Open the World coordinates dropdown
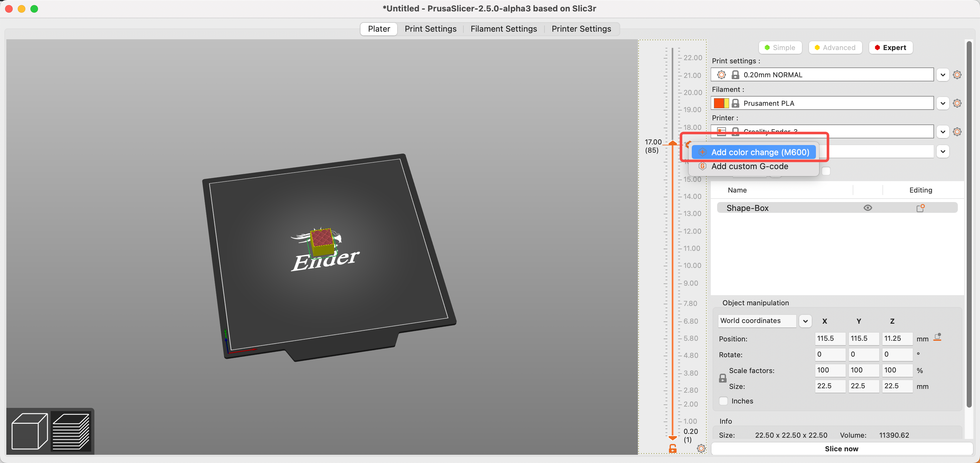This screenshot has width=980, height=463. 805,321
